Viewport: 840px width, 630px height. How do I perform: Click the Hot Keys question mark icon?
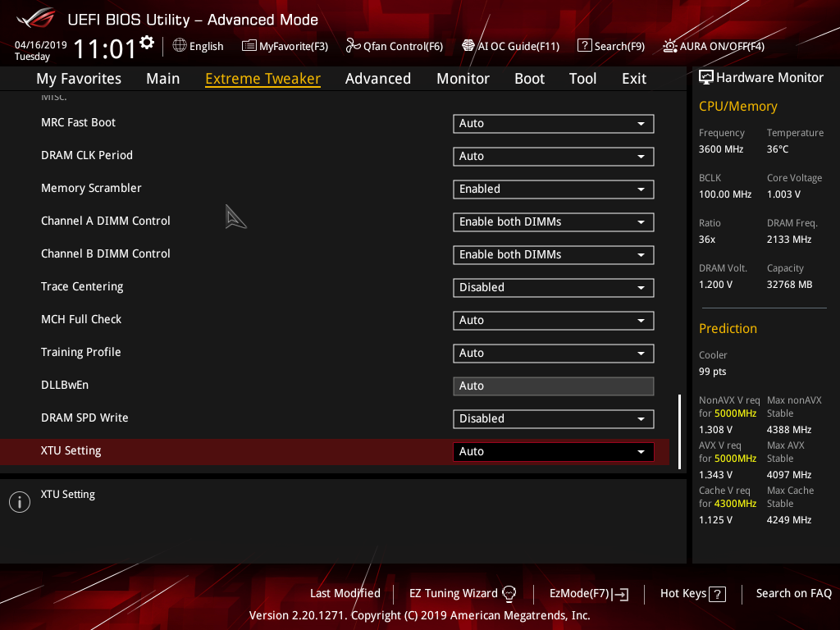pyautogui.click(x=717, y=594)
